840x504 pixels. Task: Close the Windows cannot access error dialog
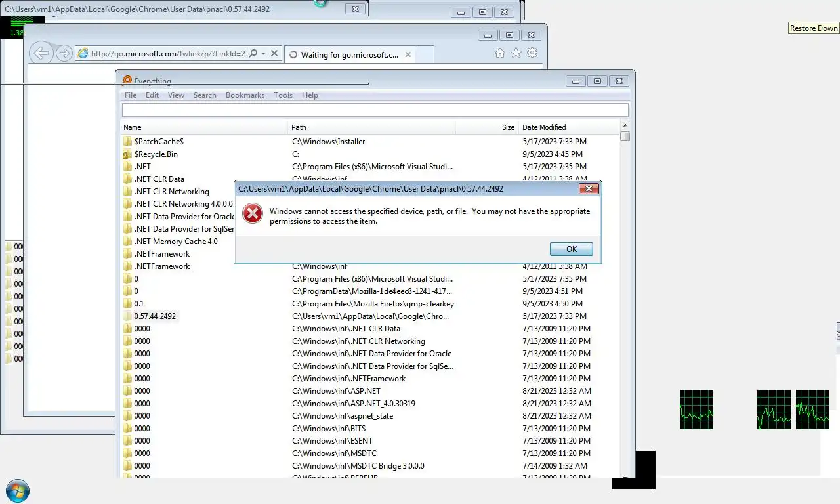coord(589,188)
